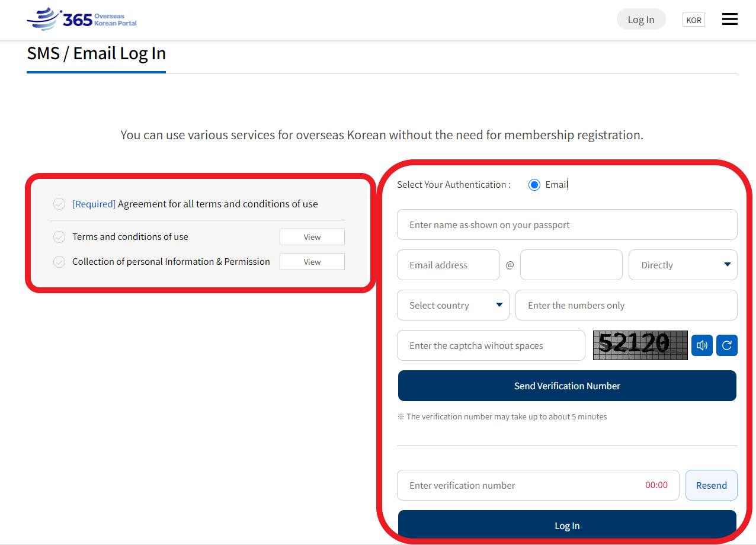Switch language using the KOR button
The width and height of the screenshot is (756, 545).
[693, 20]
